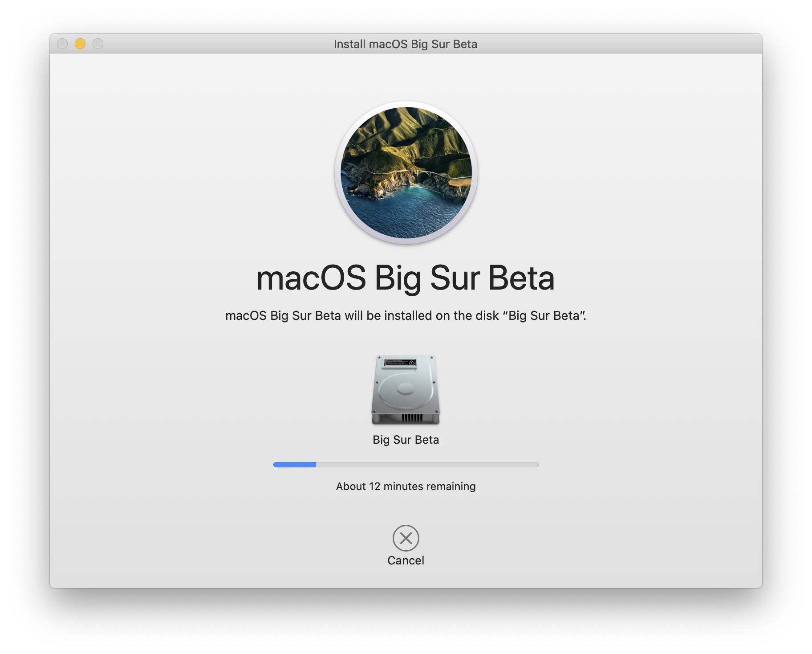This screenshot has height=654, width=812.
Task: Click the "About 12 minutes remaining" status text
Action: (406, 486)
